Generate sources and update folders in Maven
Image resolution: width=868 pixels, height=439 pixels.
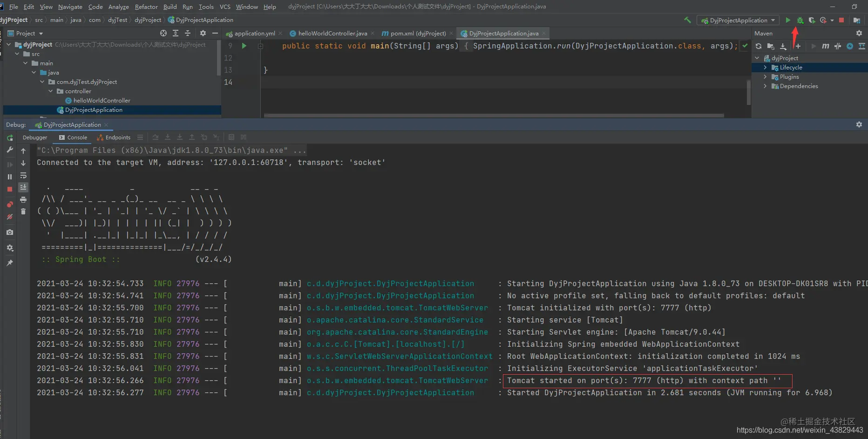pos(771,46)
